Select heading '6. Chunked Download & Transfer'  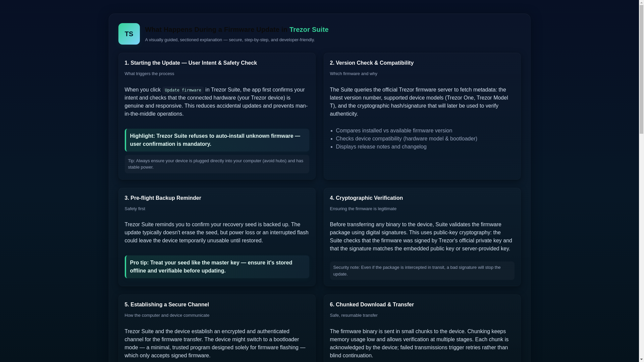[372, 305]
